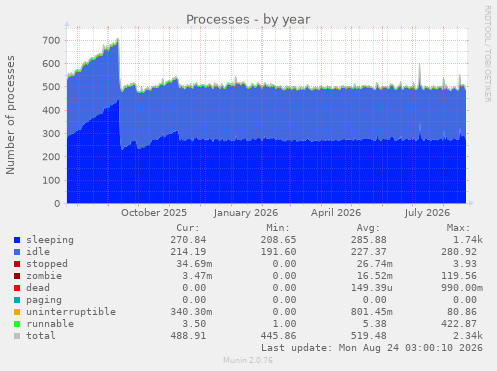
Task: Click the 'Number of processes' axis label
Action: (10, 115)
